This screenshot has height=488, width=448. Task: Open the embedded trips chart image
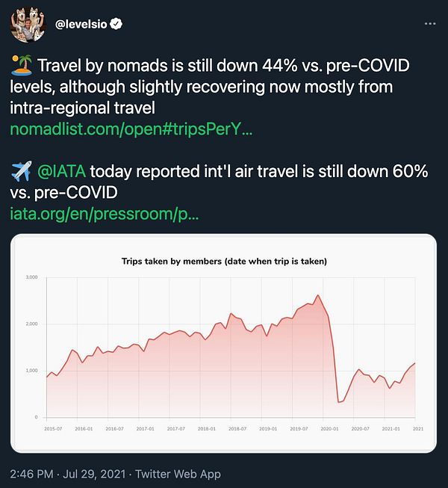[223, 343]
